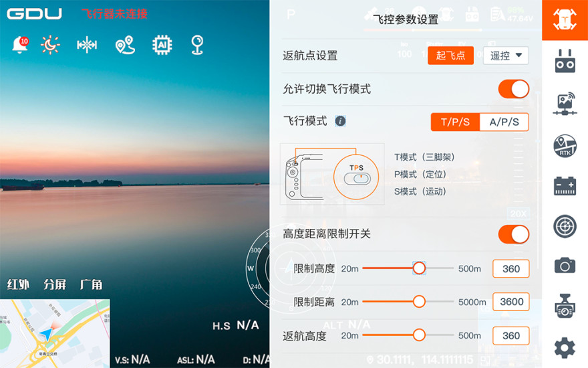Set home point to 起飞点
The height and width of the screenshot is (368, 588).
pos(450,56)
